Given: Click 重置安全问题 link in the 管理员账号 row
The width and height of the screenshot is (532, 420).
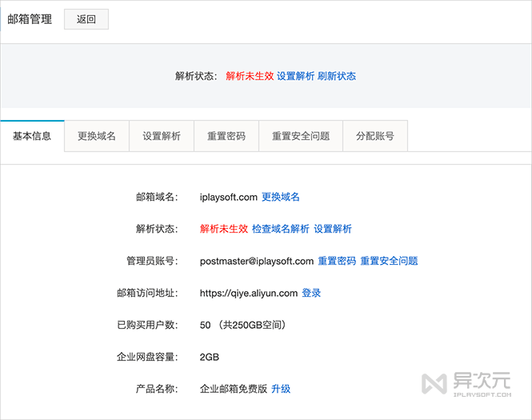Looking at the screenshot, I should (x=389, y=261).
